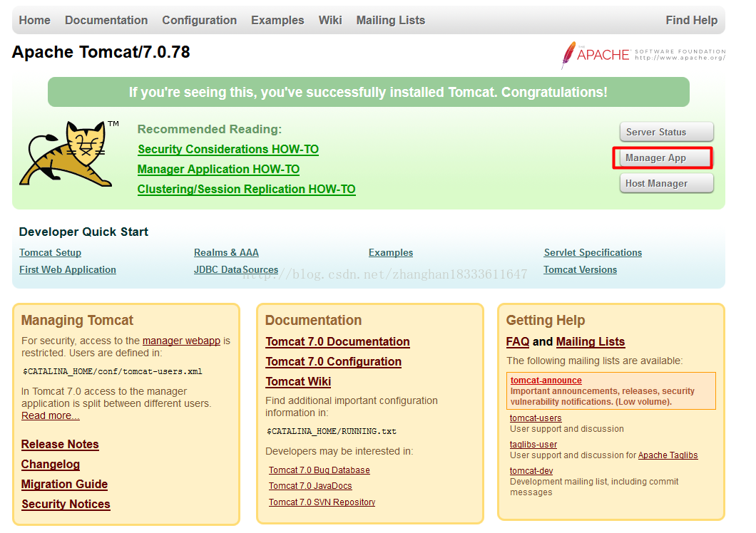Open the taglibs-user mailing list link

533,445
